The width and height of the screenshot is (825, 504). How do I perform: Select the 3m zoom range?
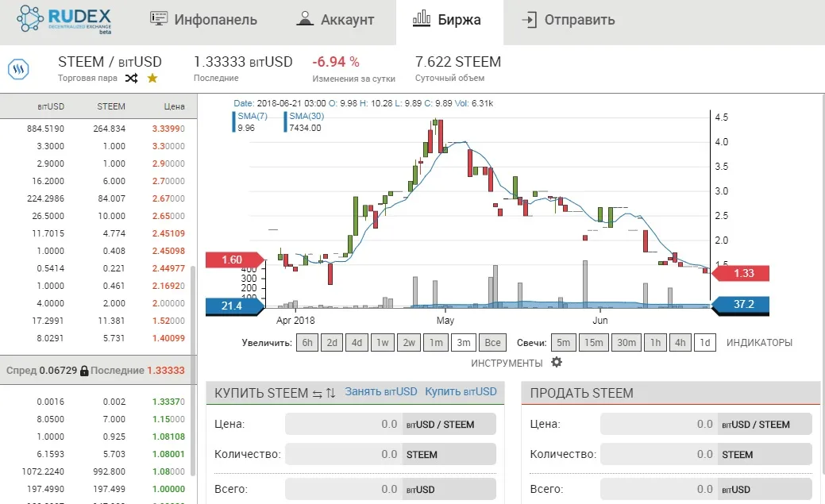coord(463,343)
